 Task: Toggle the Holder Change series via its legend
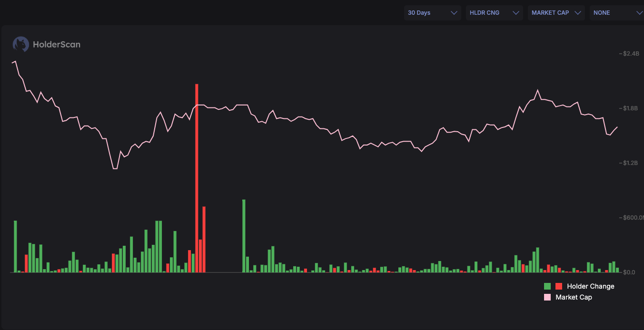(x=590, y=286)
